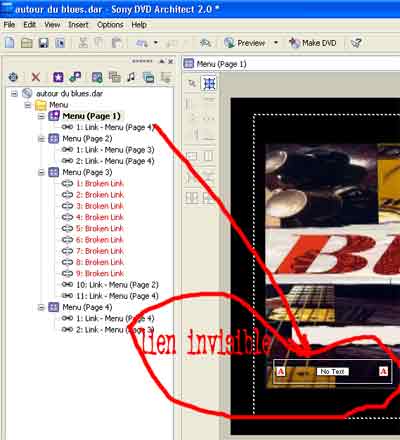Open the dropdown next to Preview
This screenshot has width=400, height=440.
click(x=276, y=43)
